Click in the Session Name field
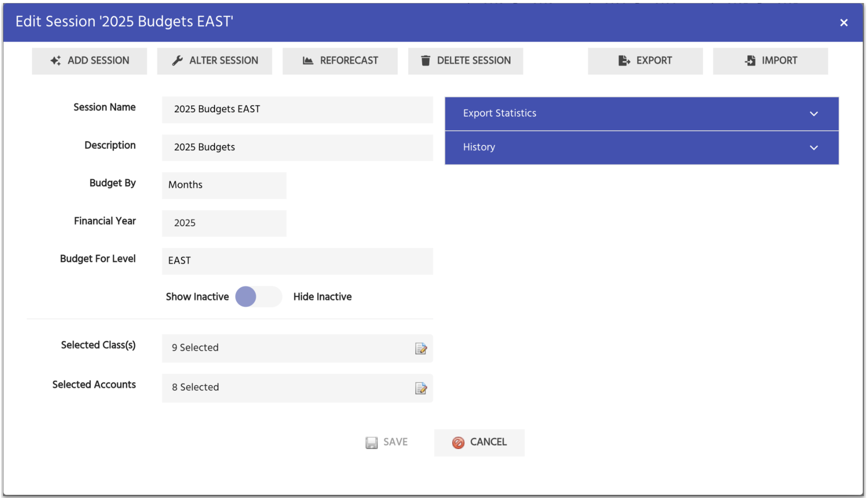Viewport: 868px width, 498px height. pos(298,109)
